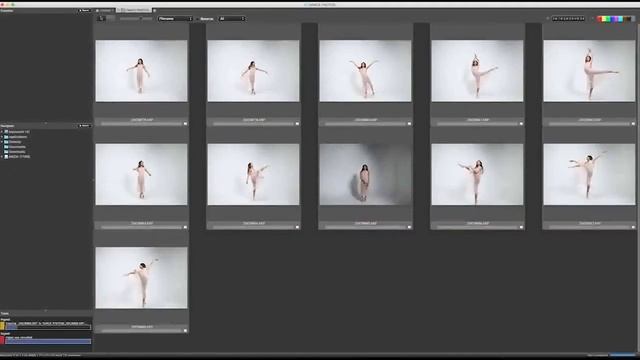Open the 'All' filter dropdown

(232, 19)
